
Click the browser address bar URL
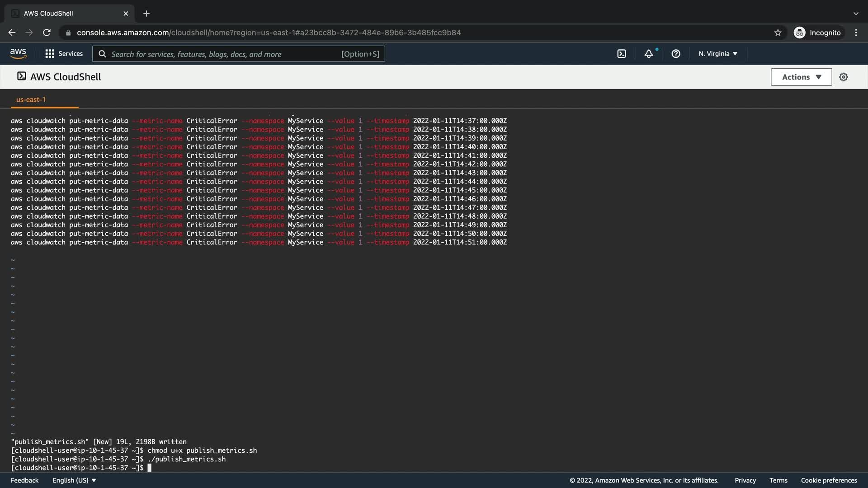pyautogui.click(x=269, y=33)
